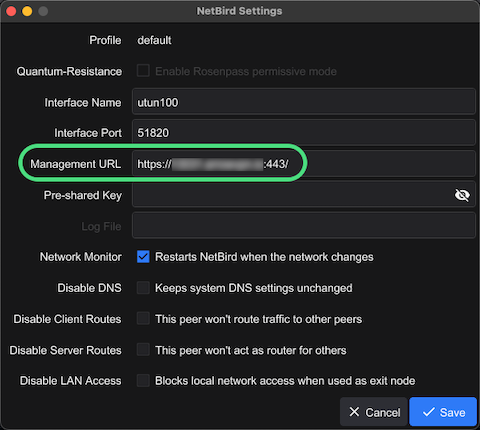Screen dimensions: 480x430
Task: Click 'Keeps system DNS settings unchanged' text
Action: point(254,288)
